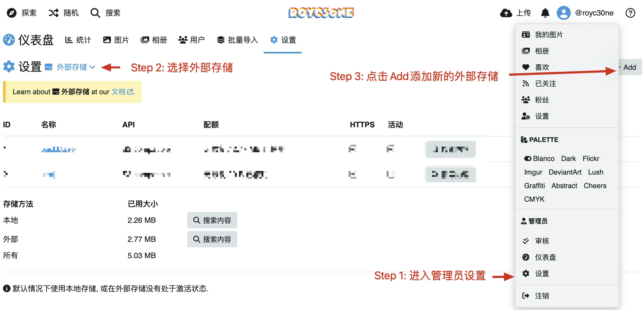The image size is (644, 310).
Task: Click the Add external storage button
Action: pyautogui.click(x=629, y=67)
